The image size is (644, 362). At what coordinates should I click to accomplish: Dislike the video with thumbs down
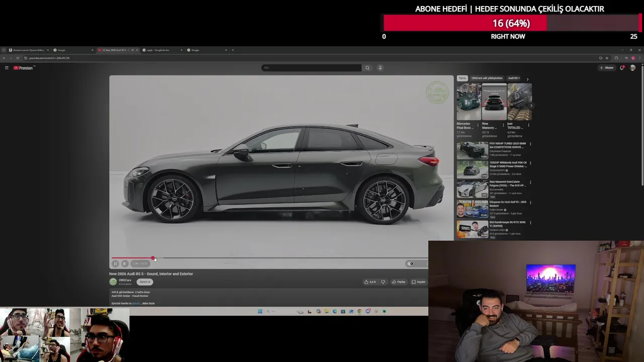[383, 282]
